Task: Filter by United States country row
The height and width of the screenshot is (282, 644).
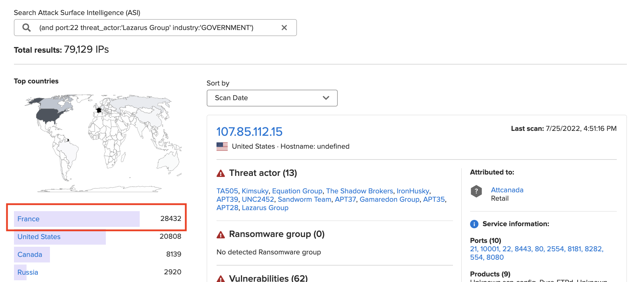Action: click(x=97, y=237)
